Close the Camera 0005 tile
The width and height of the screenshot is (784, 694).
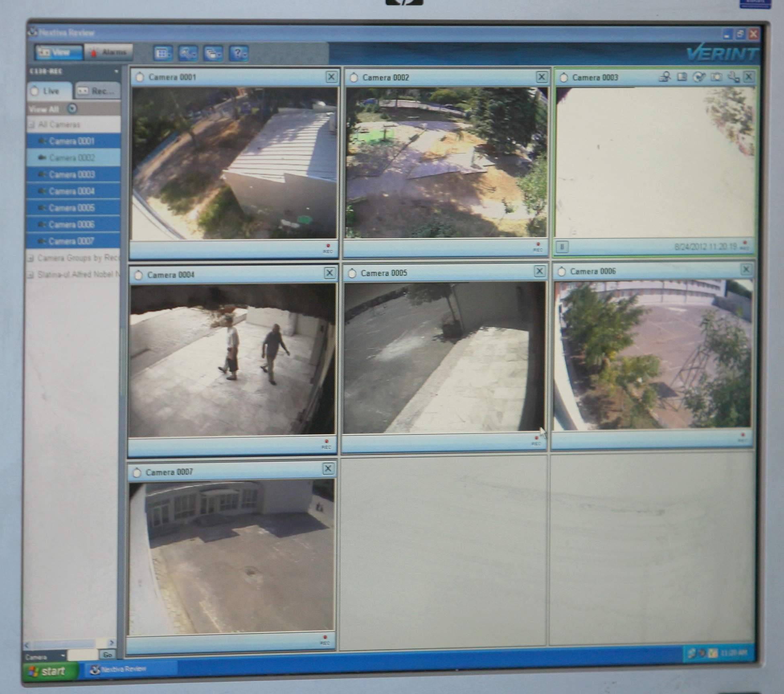(539, 271)
